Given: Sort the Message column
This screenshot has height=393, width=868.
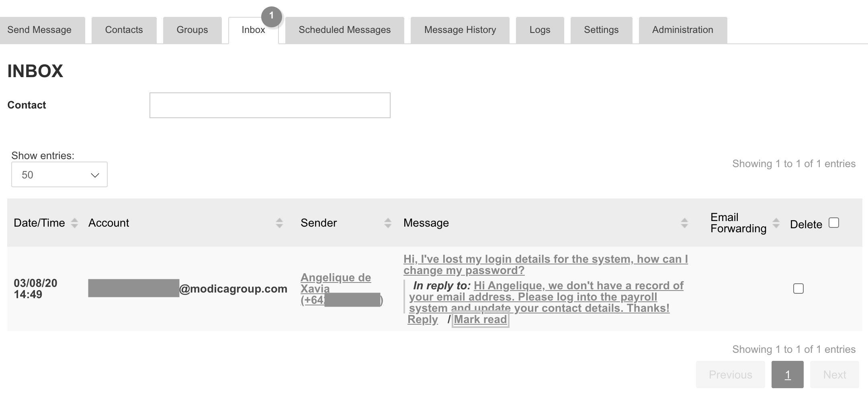Looking at the screenshot, I should pos(684,223).
